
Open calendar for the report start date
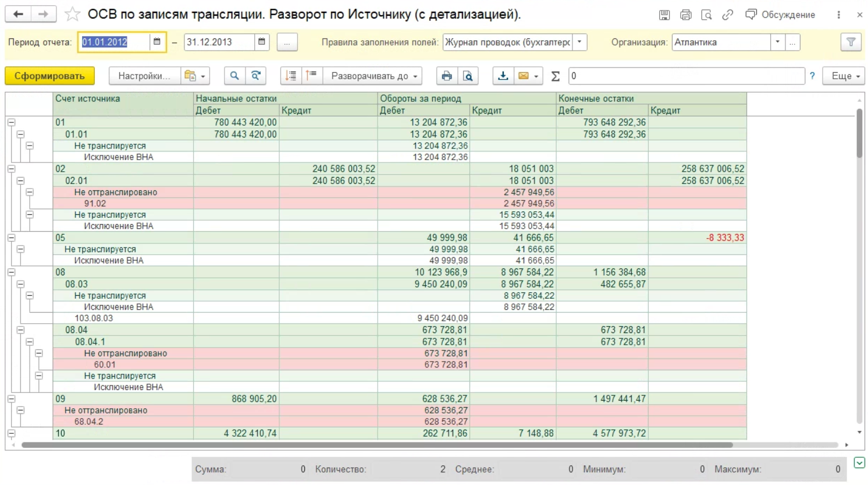tap(157, 42)
